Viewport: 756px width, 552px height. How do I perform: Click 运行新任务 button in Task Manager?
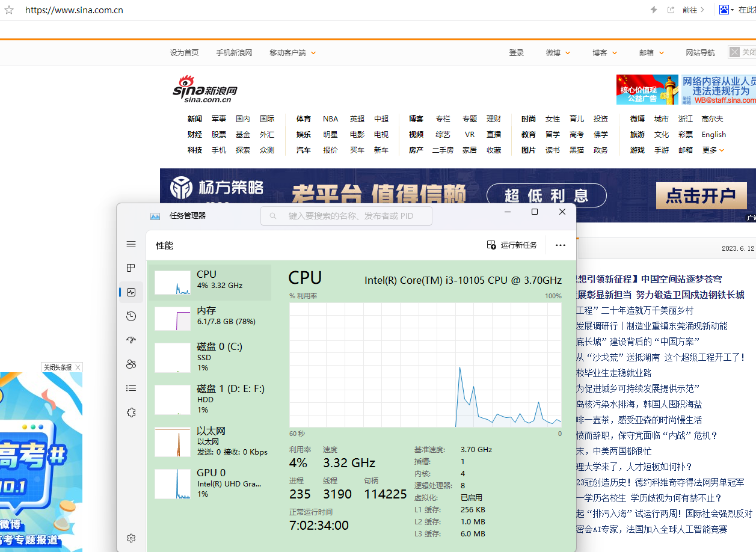(512, 245)
